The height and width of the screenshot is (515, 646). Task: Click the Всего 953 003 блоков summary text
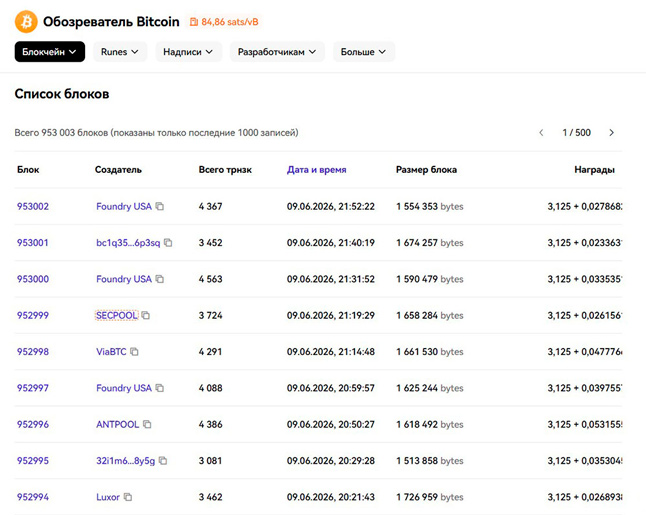(x=157, y=133)
